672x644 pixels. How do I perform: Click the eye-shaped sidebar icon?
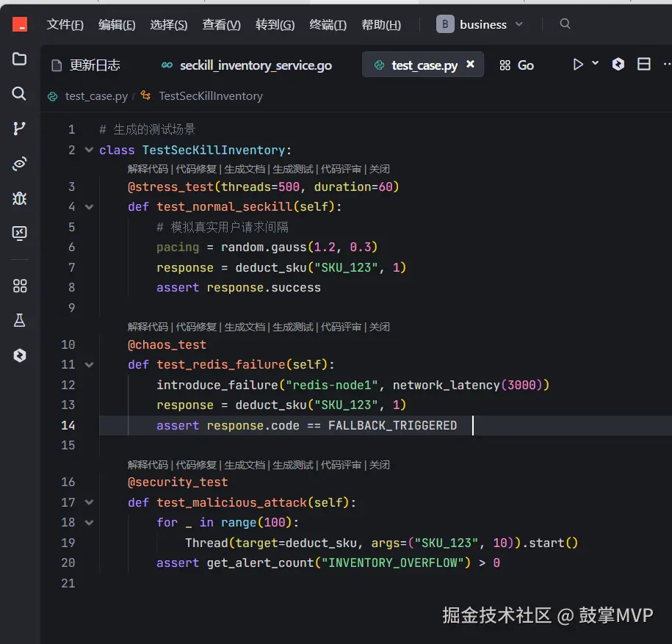pos(19,163)
